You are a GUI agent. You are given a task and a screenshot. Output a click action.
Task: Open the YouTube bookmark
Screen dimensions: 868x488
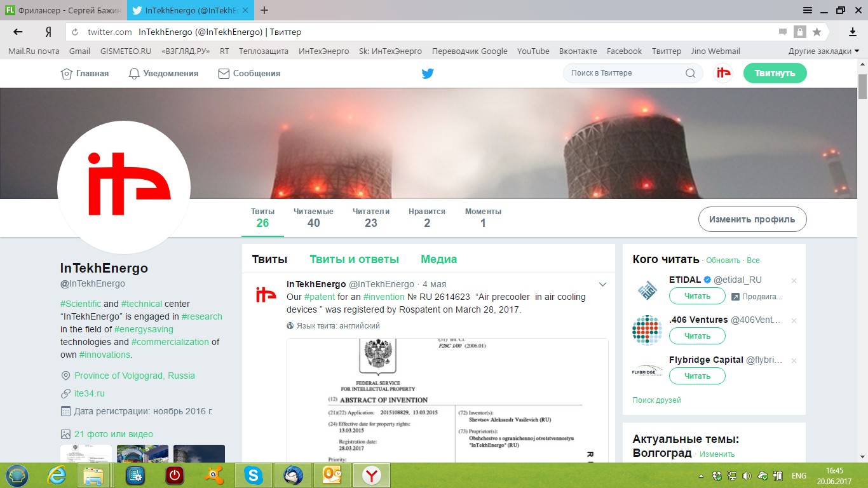(x=533, y=51)
